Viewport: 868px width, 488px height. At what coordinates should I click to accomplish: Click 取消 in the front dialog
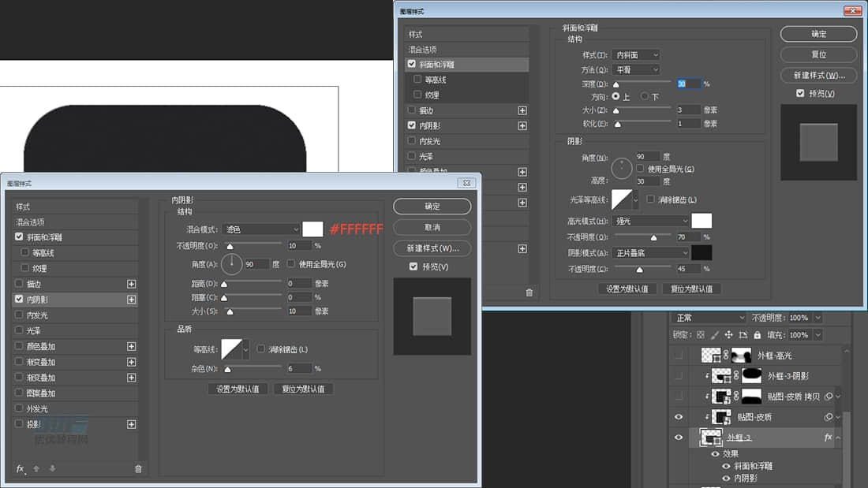432,227
